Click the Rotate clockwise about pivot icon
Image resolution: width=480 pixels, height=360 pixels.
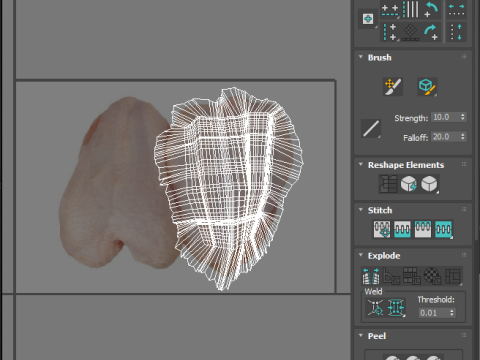coord(431,32)
